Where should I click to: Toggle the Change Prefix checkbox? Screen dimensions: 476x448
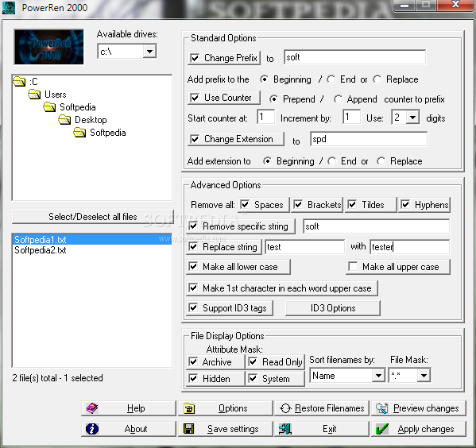pyautogui.click(x=195, y=58)
